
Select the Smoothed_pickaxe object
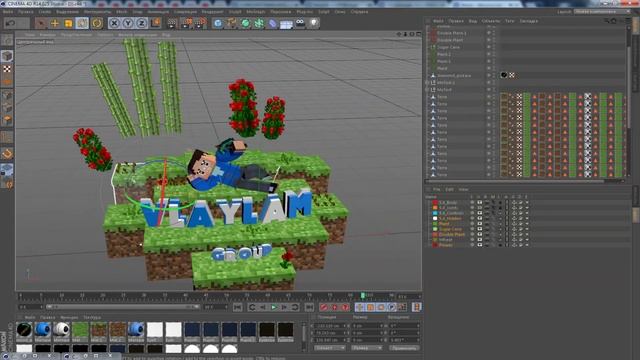click(x=453, y=76)
